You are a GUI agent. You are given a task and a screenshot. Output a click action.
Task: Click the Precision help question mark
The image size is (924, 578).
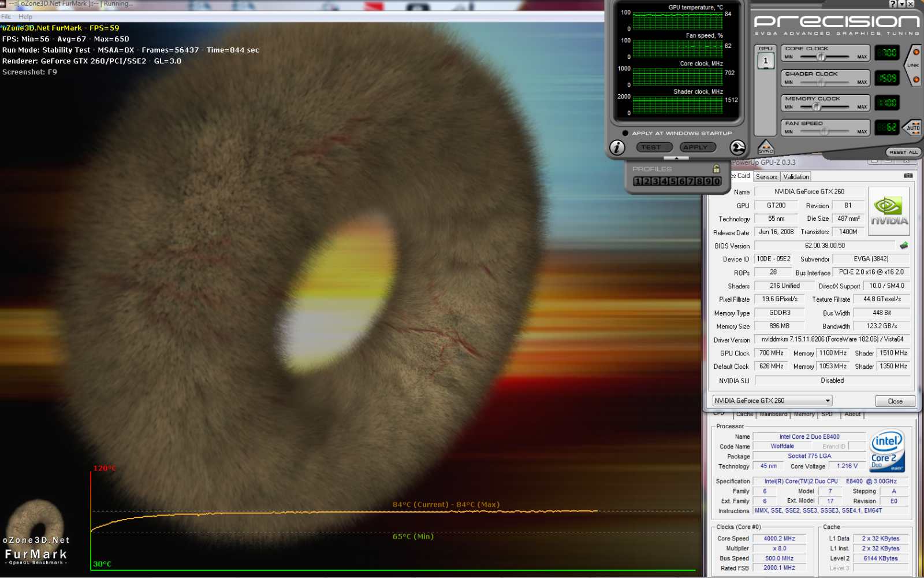(x=893, y=4)
